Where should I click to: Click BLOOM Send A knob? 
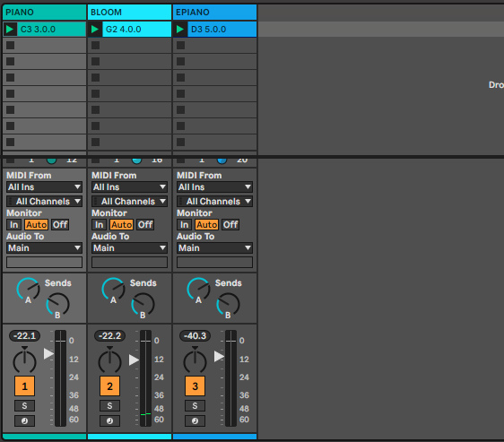click(114, 290)
